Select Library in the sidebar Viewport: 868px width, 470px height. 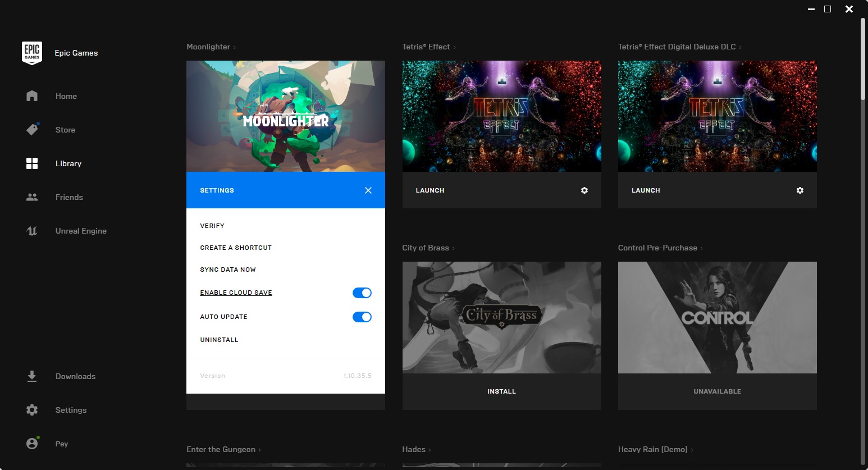pyautogui.click(x=68, y=163)
